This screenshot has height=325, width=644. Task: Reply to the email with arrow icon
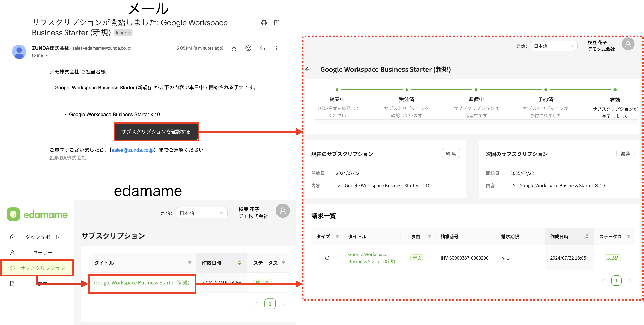(x=263, y=48)
